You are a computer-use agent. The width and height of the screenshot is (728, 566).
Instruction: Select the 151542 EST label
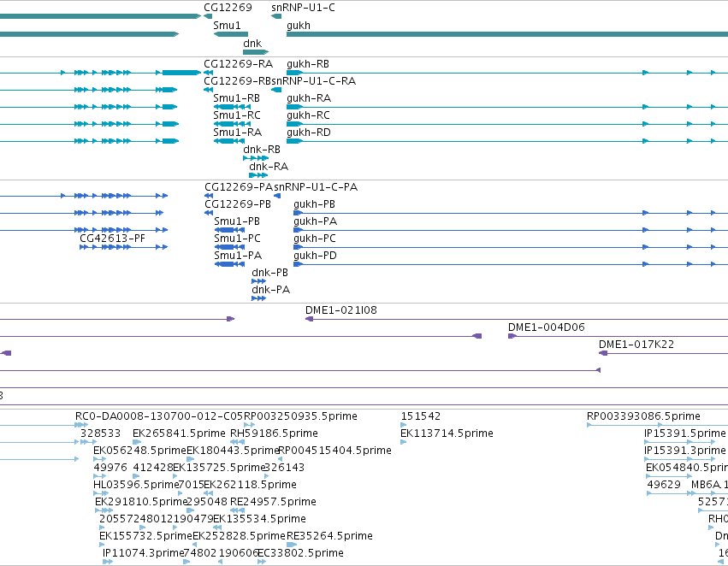[x=421, y=416]
